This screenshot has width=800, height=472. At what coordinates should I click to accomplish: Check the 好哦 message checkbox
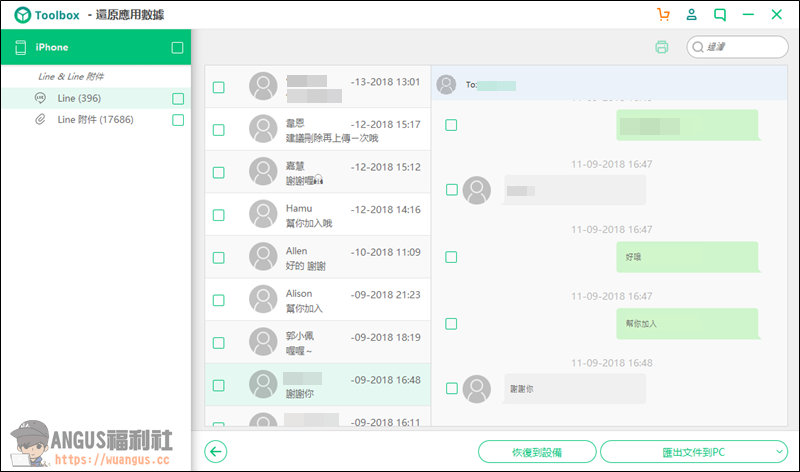(451, 257)
